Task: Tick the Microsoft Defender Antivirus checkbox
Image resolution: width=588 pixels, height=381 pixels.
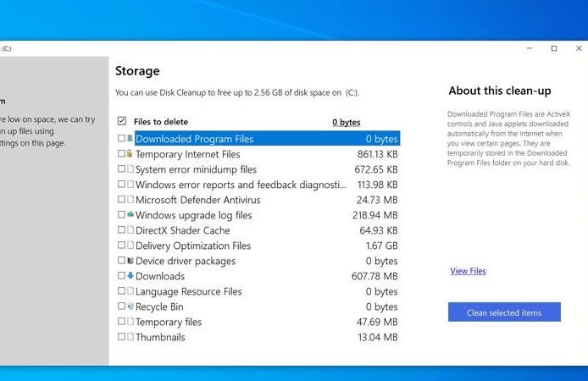Action: pos(121,199)
